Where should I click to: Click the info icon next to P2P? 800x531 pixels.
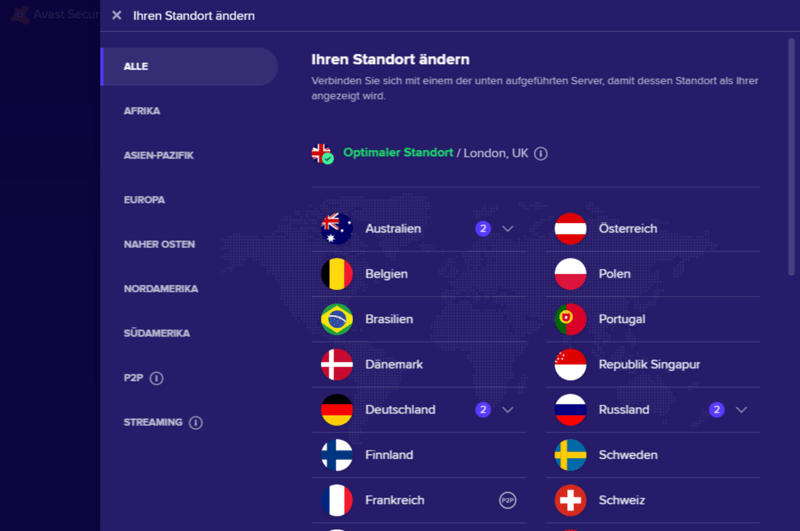(157, 378)
